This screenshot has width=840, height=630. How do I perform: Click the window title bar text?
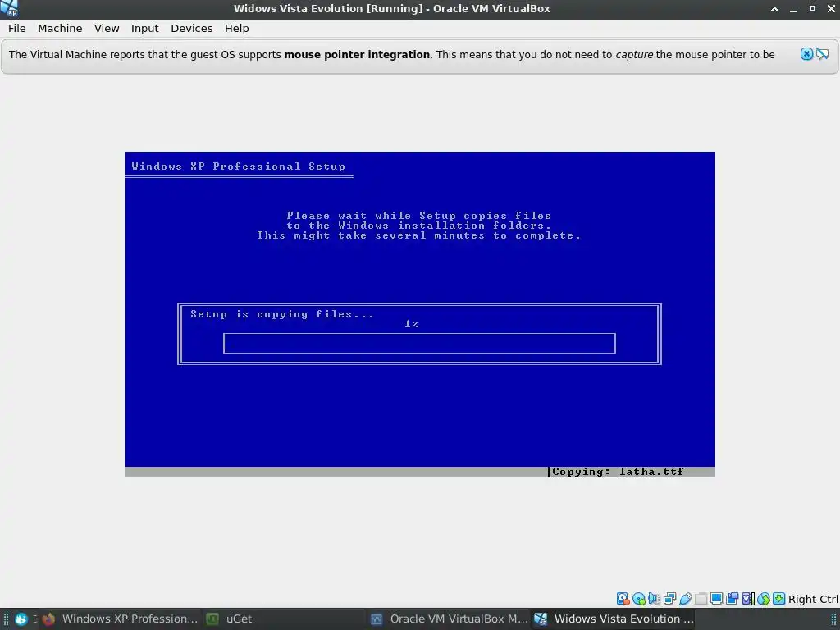[x=391, y=8]
